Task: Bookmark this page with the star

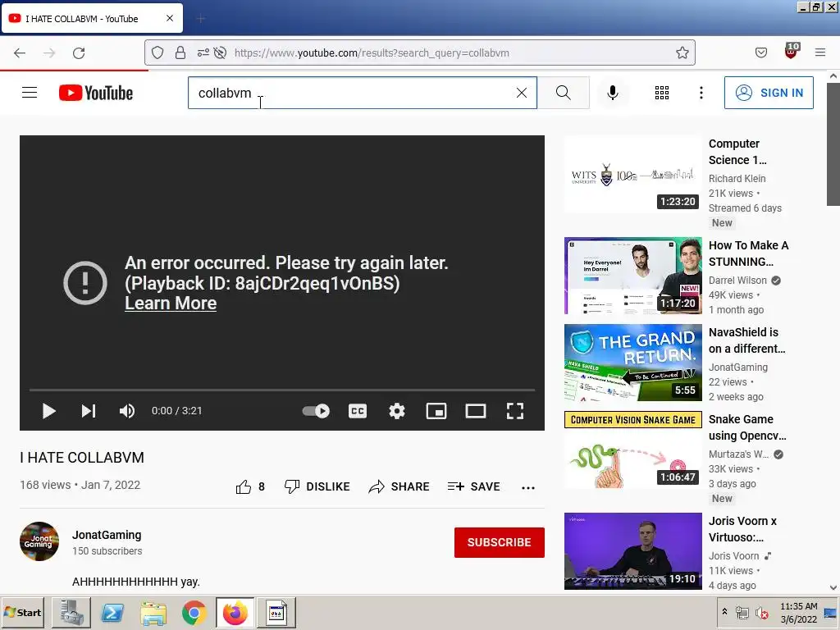Action: [682, 52]
